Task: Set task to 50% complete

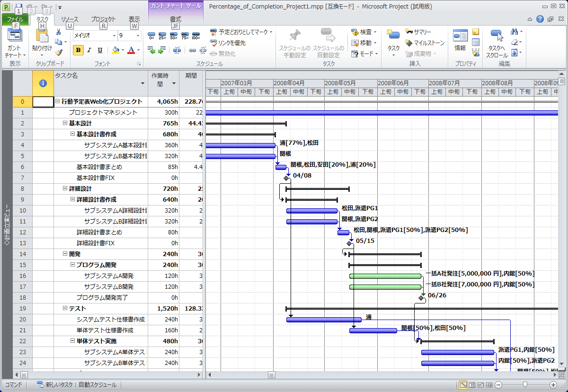Action: click(x=174, y=36)
